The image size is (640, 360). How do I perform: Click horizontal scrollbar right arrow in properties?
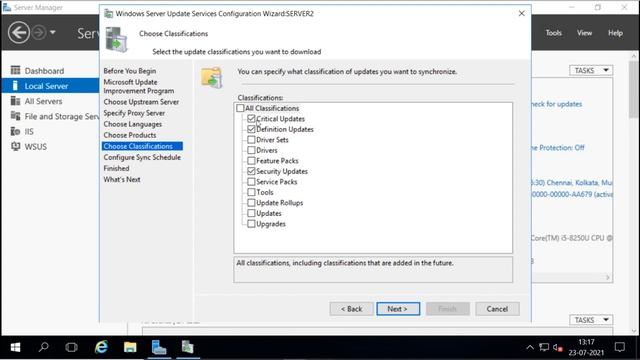click(608, 278)
